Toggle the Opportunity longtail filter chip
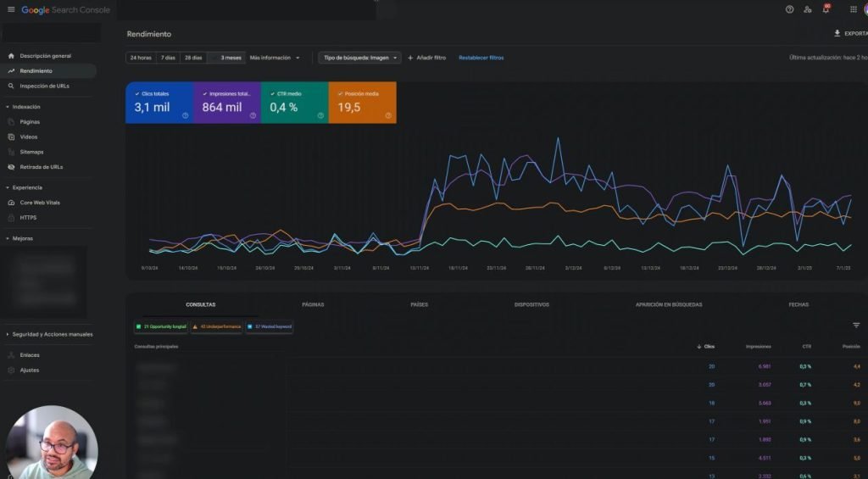 161,326
